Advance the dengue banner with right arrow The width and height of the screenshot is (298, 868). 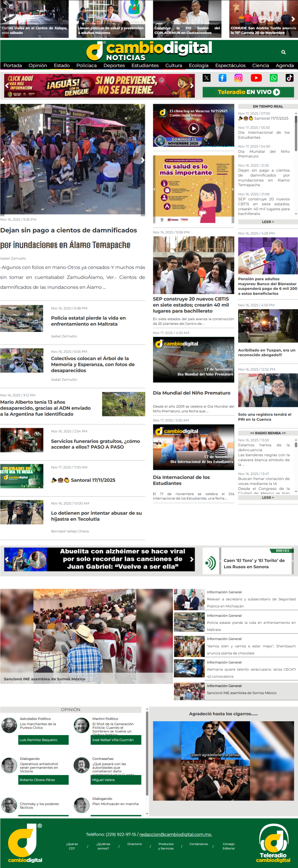[192, 86]
